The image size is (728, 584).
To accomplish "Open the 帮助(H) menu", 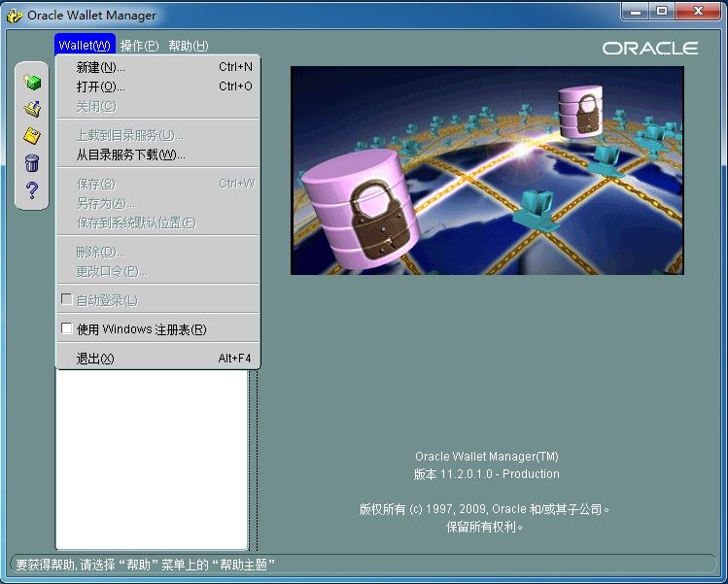I will pos(188,46).
